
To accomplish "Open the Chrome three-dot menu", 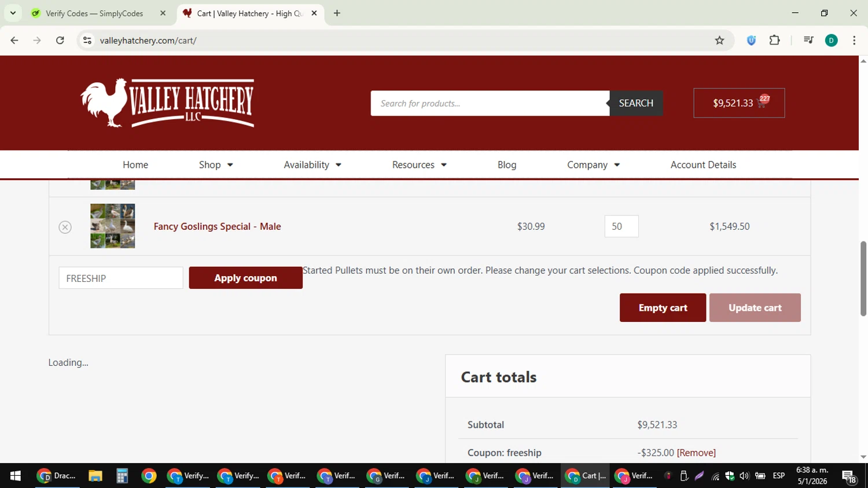I will [x=854, y=41].
